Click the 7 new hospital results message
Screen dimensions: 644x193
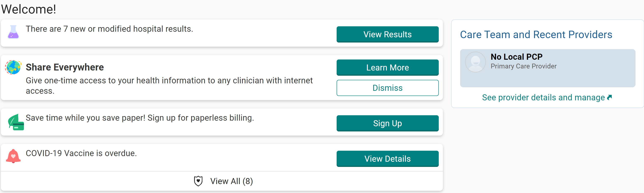point(109,29)
